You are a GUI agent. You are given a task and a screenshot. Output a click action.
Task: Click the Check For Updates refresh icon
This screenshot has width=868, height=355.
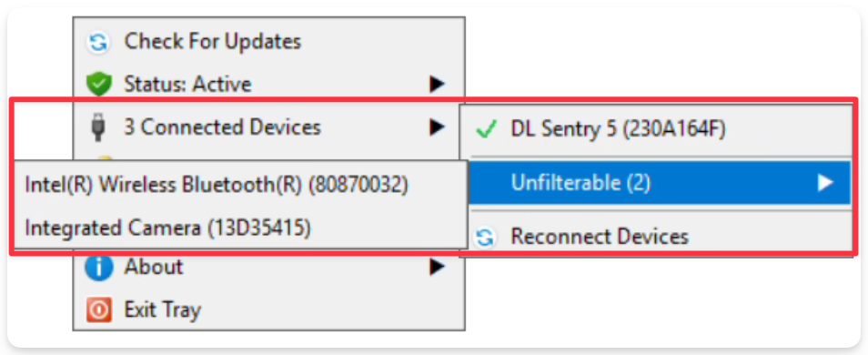pos(98,42)
